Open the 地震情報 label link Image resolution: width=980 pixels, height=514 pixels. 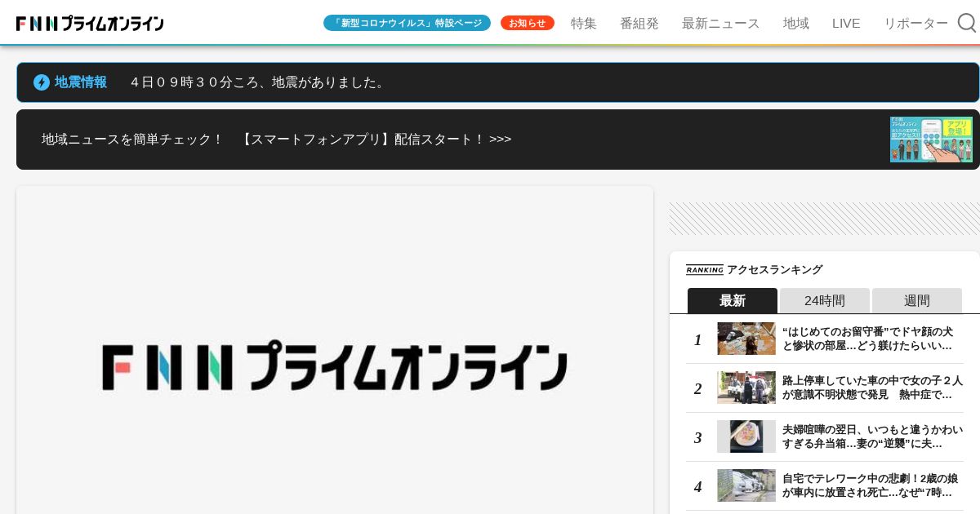coord(81,82)
